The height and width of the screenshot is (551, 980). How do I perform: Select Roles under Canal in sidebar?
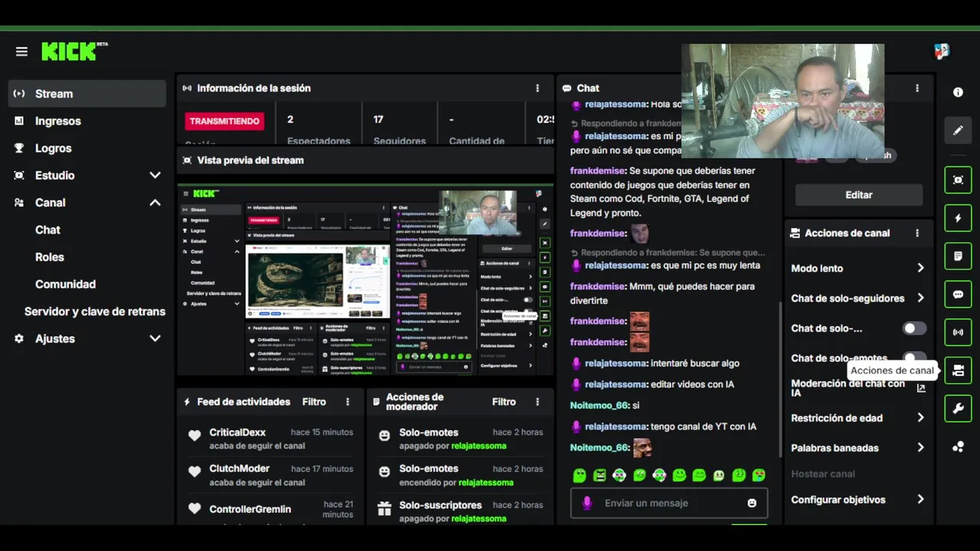click(50, 257)
